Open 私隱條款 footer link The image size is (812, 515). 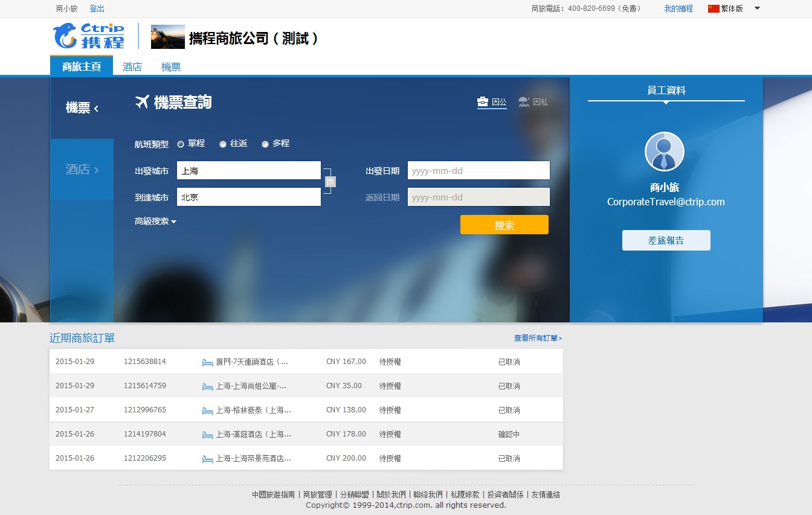point(465,494)
